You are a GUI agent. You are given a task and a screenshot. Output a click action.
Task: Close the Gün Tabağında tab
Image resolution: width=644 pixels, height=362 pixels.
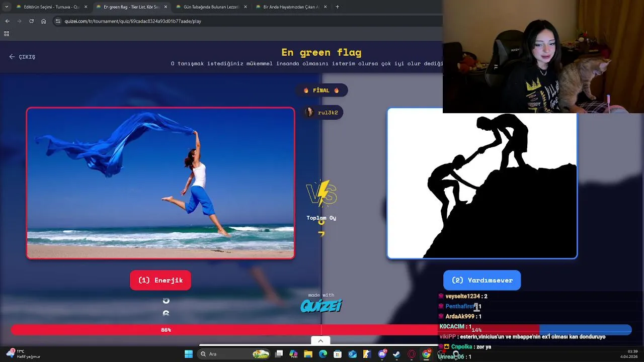coord(246,7)
